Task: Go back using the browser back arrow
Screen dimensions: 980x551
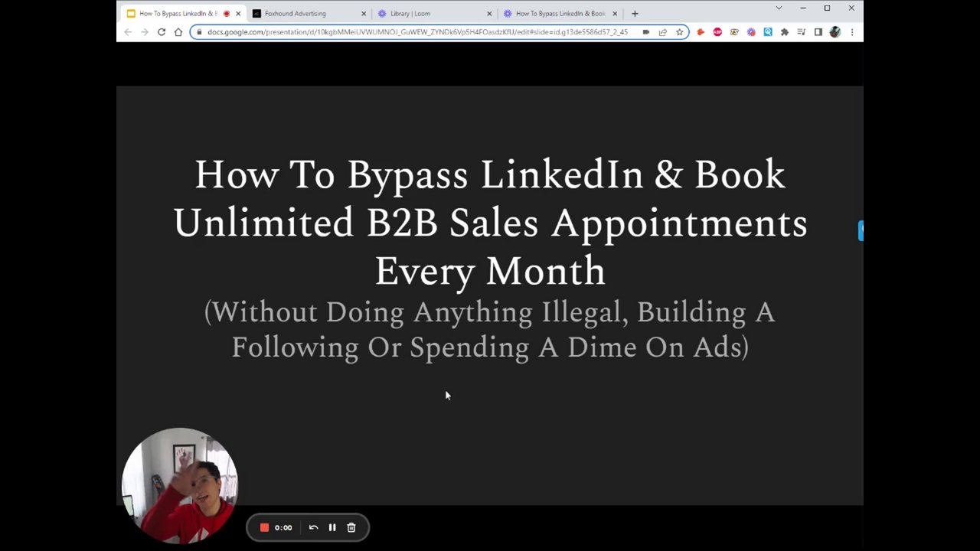Action: [128, 32]
